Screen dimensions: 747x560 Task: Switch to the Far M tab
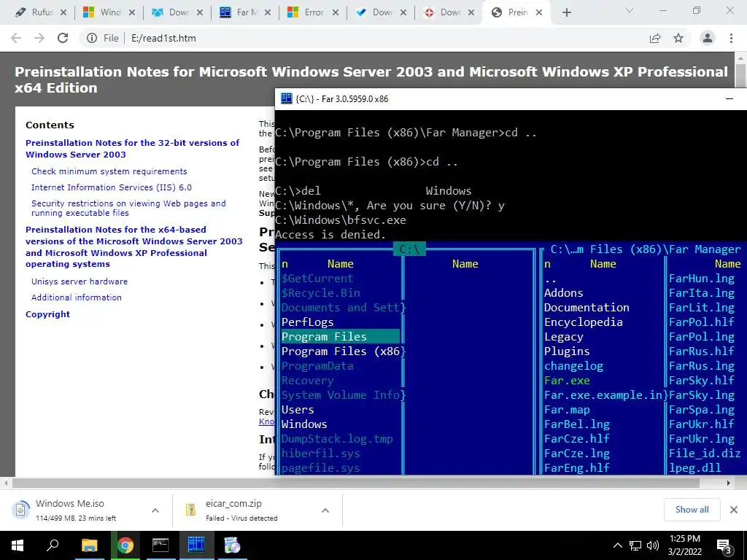click(x=246, y=12)
